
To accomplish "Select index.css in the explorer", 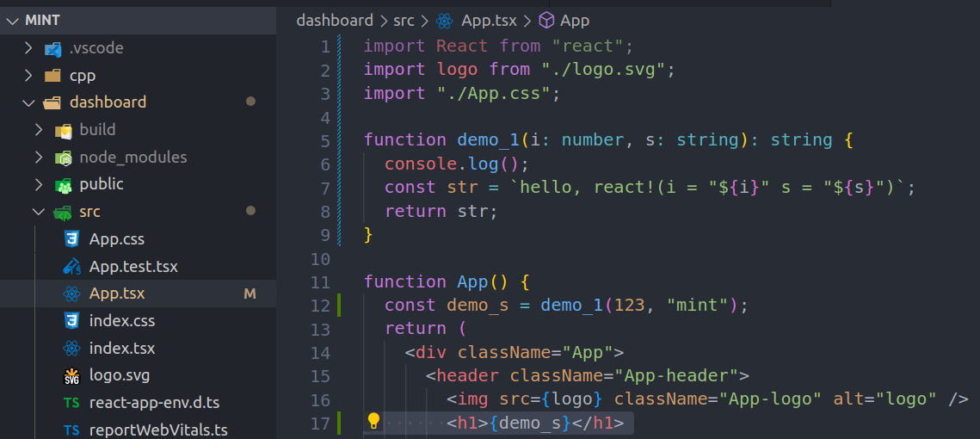I will 122,321.
